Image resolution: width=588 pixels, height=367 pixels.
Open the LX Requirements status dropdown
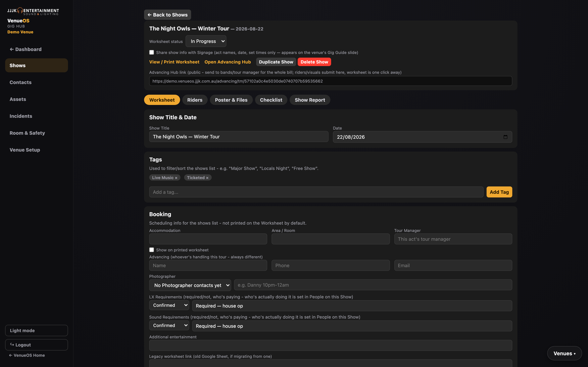click(x=169, y=306)
